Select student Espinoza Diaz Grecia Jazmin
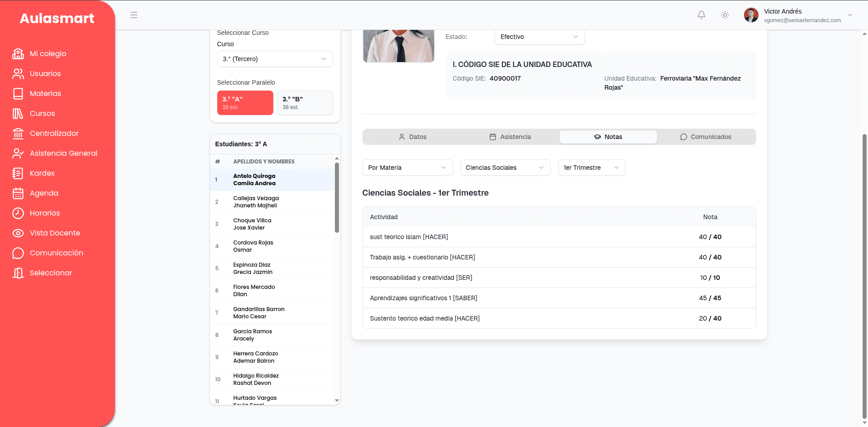This screenshot has width=868, height=427. (x=272, y=269)
